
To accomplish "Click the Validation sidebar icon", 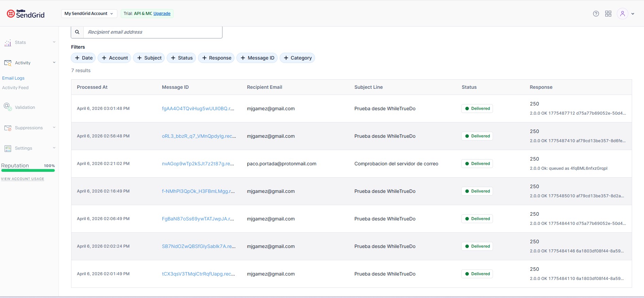I will coord(7,107).
